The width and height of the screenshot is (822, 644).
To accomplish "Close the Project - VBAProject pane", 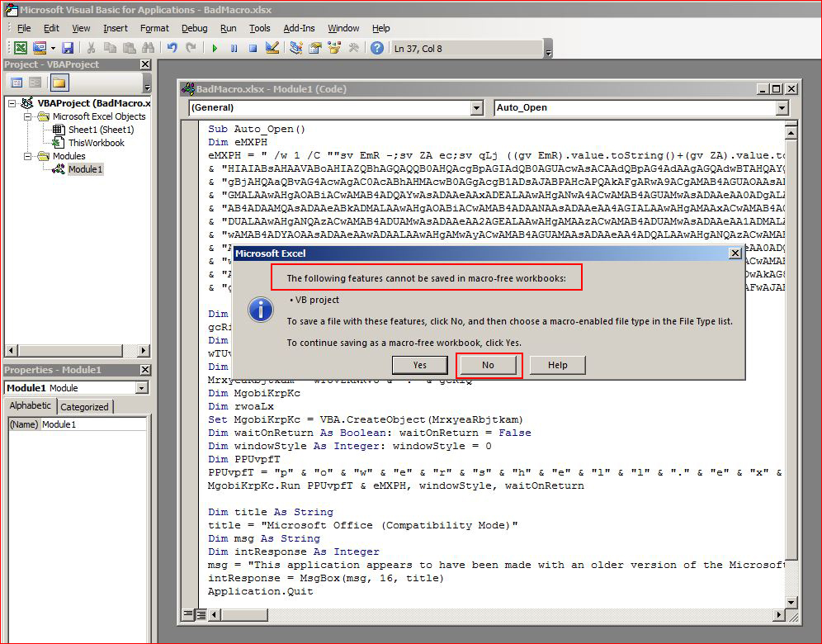I will point(145,64).
